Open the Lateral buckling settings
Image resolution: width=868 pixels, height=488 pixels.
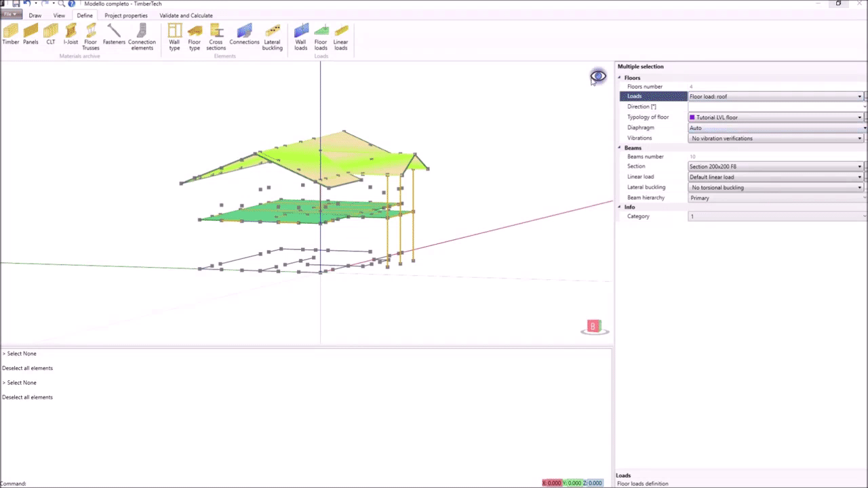272,36
